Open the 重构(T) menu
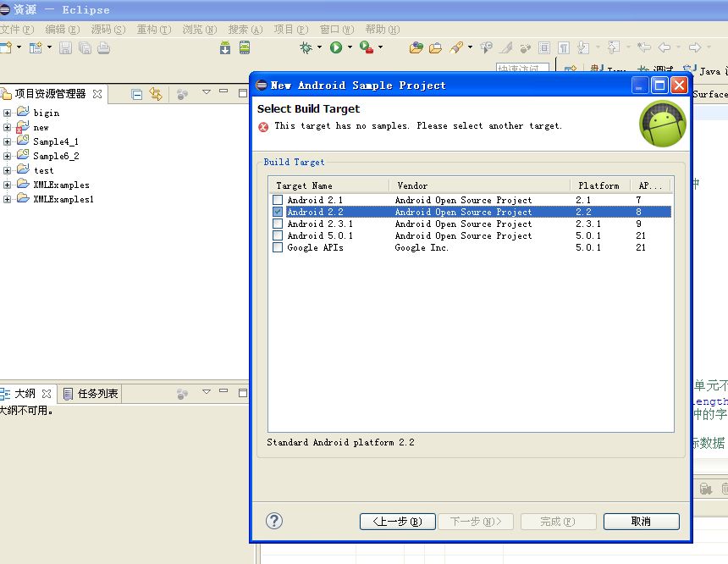 tap(154, 30)
